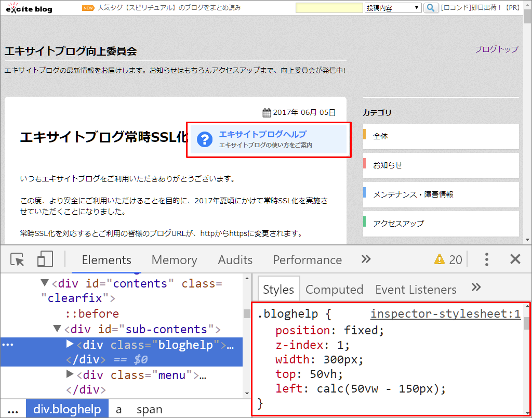This screenshot has height=418, width=532.
Task: Click the excite blog logo
Action: pyautogui.click(x=29, y=7)
